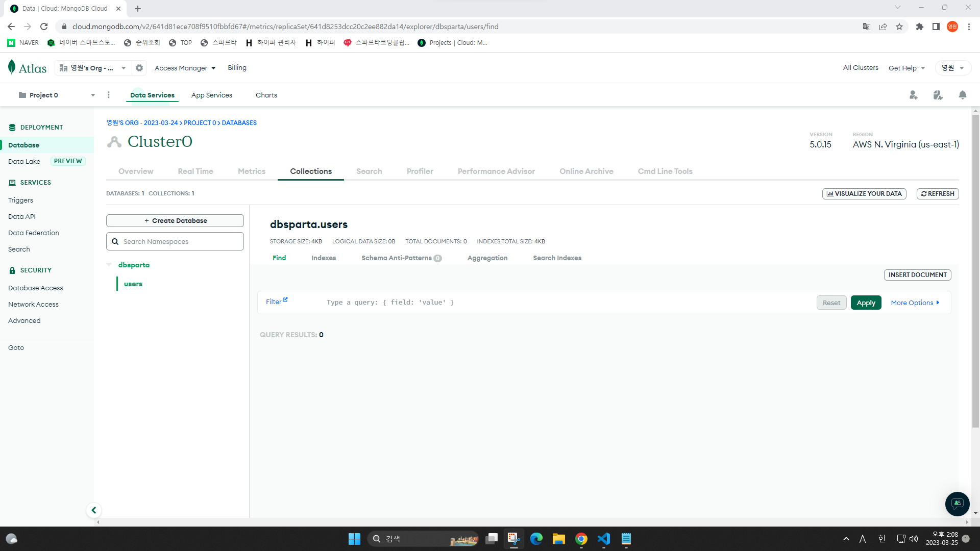Image resolution: width=980 pixels, height=551 pixels.
Task: Click VISUALIZE YOUR DATA button
Action: coord(864,194)
